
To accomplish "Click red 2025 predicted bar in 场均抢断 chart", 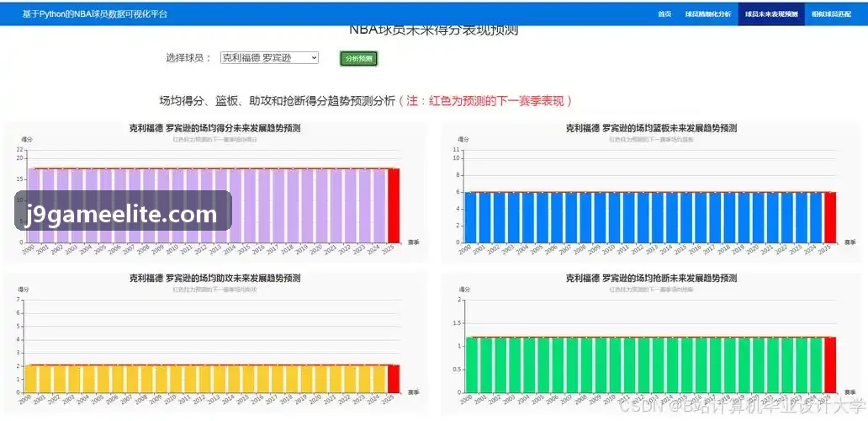I will point(830,365).
